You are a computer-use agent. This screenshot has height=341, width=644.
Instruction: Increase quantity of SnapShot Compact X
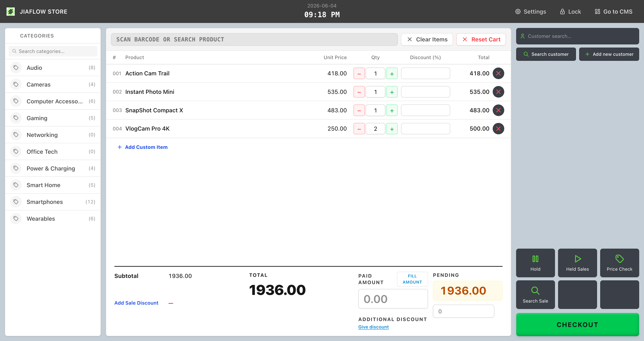pos(392,110)
